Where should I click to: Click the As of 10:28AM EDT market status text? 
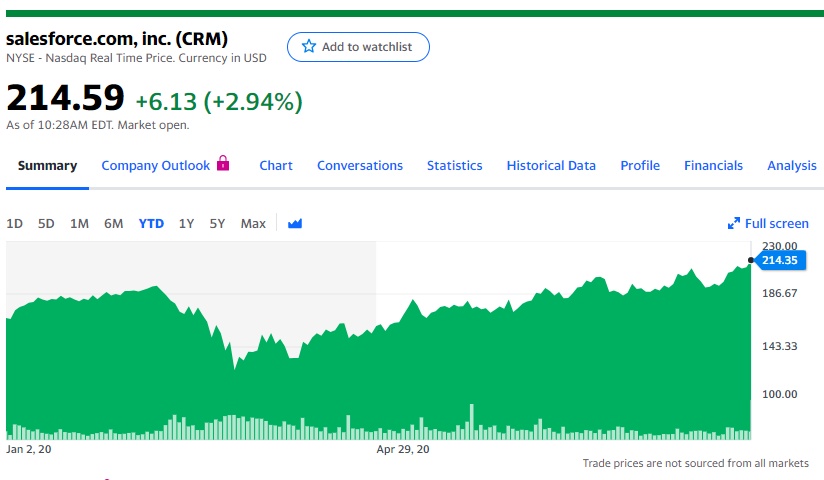[98, 125]
